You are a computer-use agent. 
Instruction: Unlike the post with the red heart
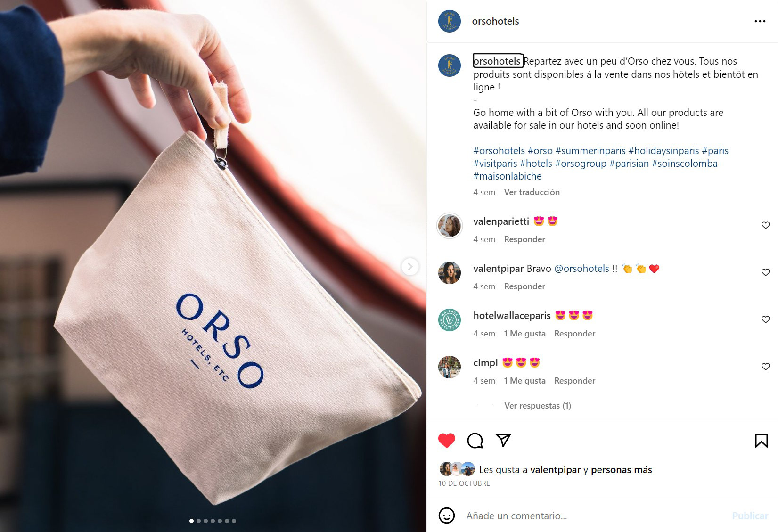point(446,440)
